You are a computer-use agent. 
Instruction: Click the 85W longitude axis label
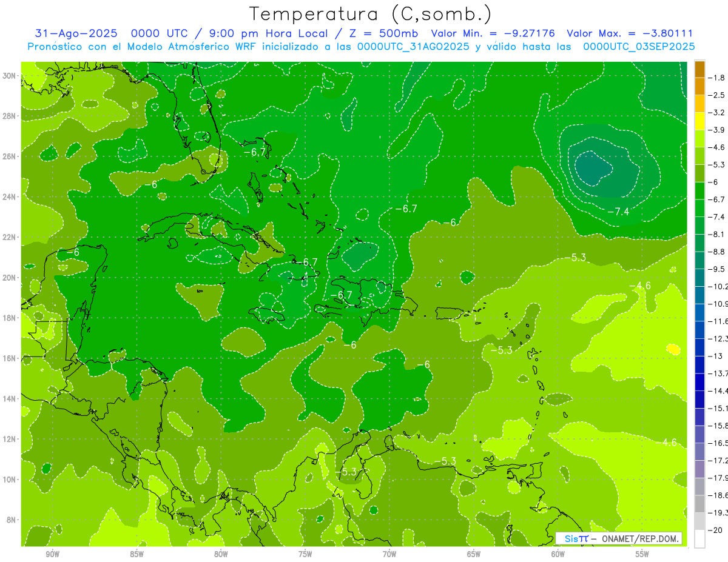coord(136,554)
